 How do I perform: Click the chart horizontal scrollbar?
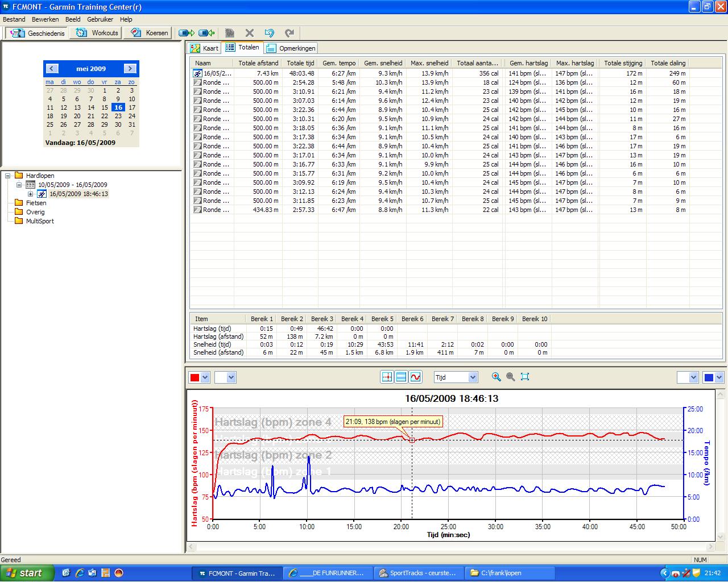click(x=452, y=547)
